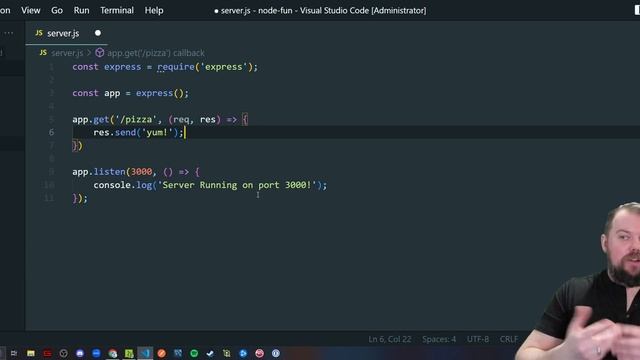The image size is (640, 360).
Task: Open Steam from the taskbar
Action: click(x=210, y=353)
